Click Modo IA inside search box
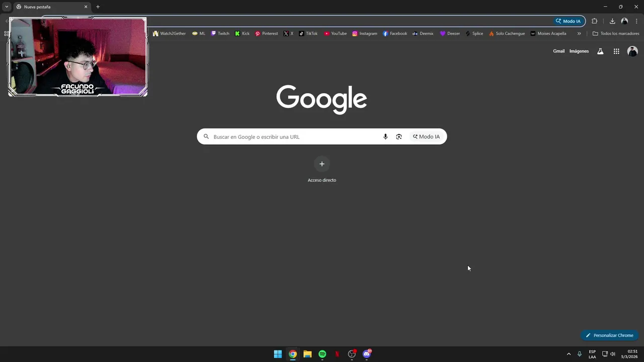The width and height of the screenshot is (644, 362). pos(426,137)
